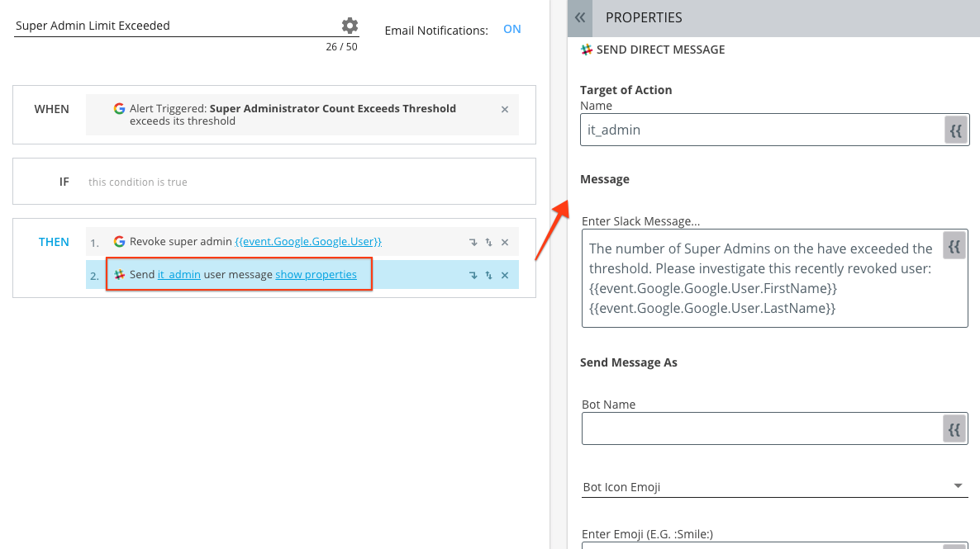Click the Google icon on the Alert Triggered trigger
This screenshot has height=549, width=980.
119,108
